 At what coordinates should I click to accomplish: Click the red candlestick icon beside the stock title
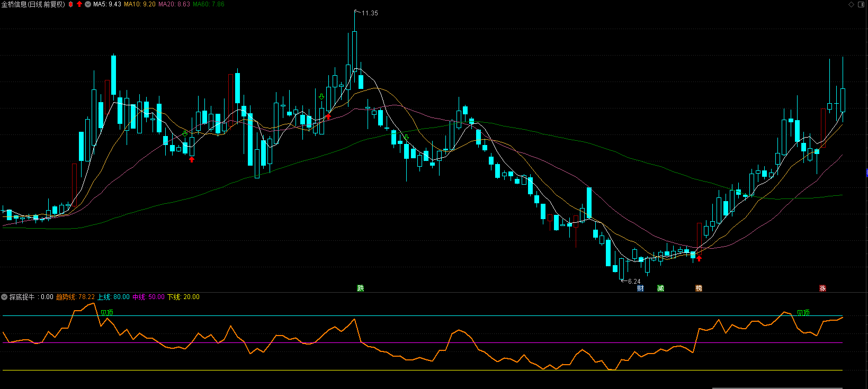(x=71, y=4)
